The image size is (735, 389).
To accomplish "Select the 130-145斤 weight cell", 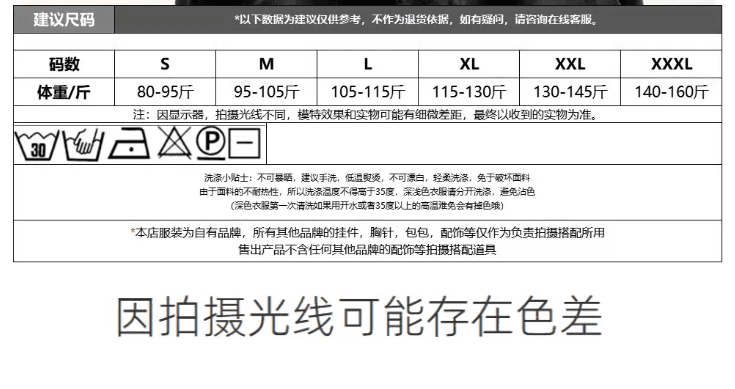I will [570, 92].
